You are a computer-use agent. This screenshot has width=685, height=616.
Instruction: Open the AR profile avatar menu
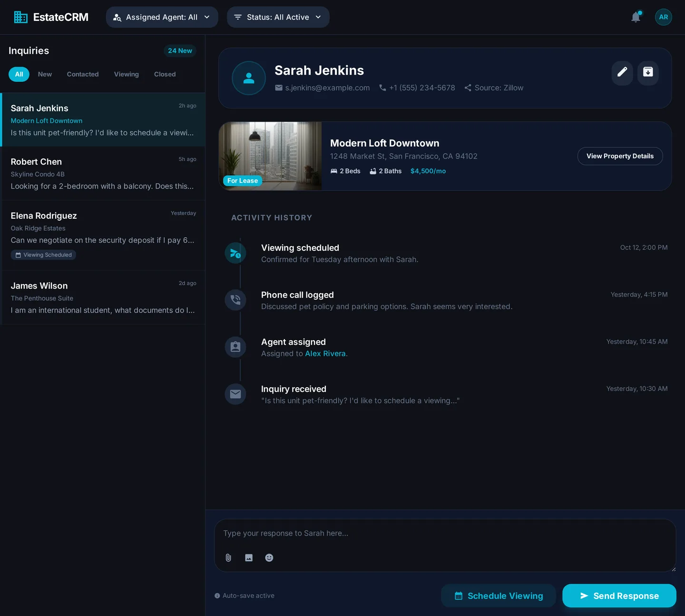click(664, 17)
